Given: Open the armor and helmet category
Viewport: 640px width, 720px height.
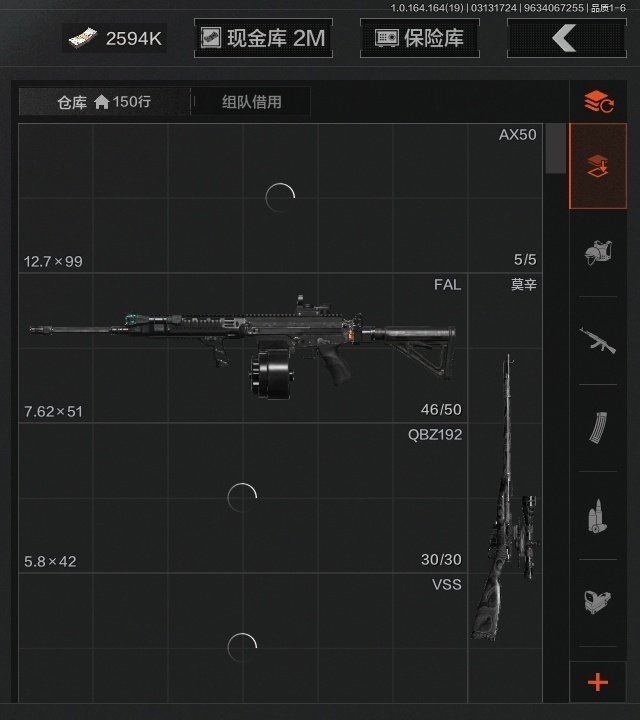Looking at the screenshot, I should (598, 253).
